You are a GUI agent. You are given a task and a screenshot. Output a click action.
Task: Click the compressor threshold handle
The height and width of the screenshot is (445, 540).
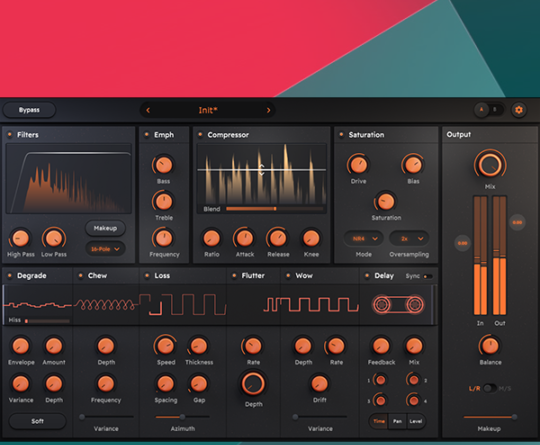click(261, 169)
